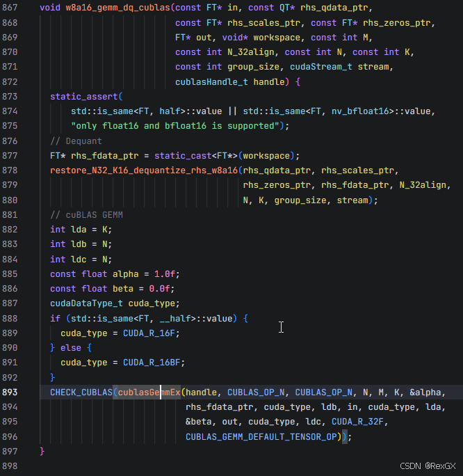This screenshot has height=476, width=463.
Task: Click the ldc variable on line 884
Action: click(x=79, y=260)
